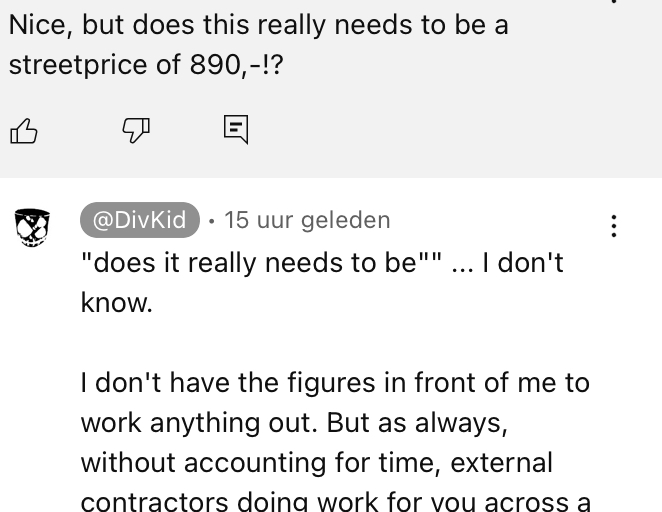Dislike the streetprice comment with thumbs down

136,130
